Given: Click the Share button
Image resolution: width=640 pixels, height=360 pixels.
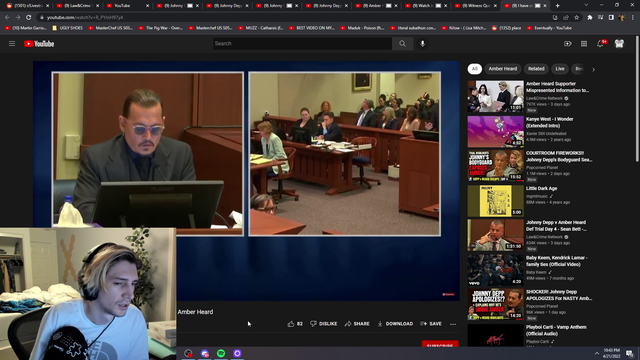Looking at the screenshot, I should tap(357, 324).
